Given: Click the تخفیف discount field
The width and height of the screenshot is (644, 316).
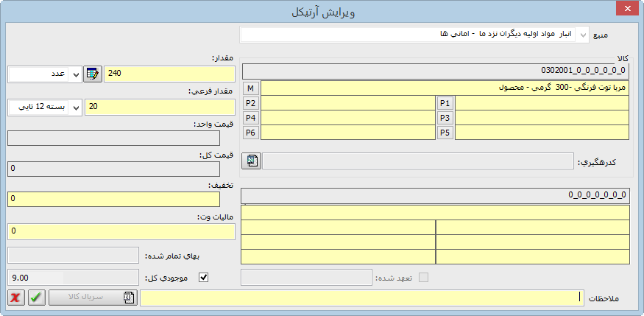Looking at the screenshot, I should [x=114, y=199].
